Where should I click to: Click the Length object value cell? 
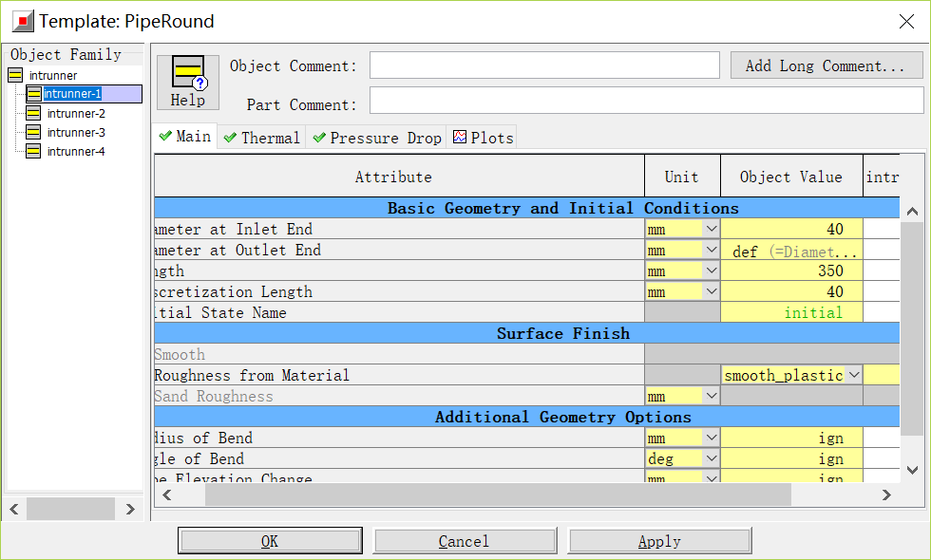tap(790, 271)
